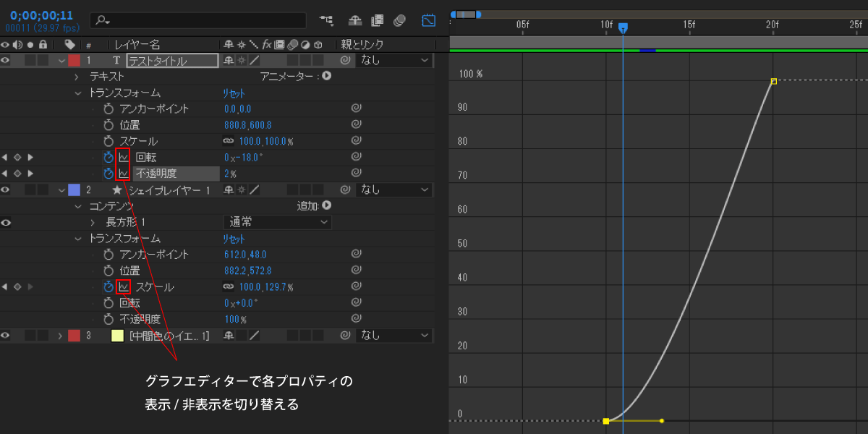Click the video eye column header icon

6,45
